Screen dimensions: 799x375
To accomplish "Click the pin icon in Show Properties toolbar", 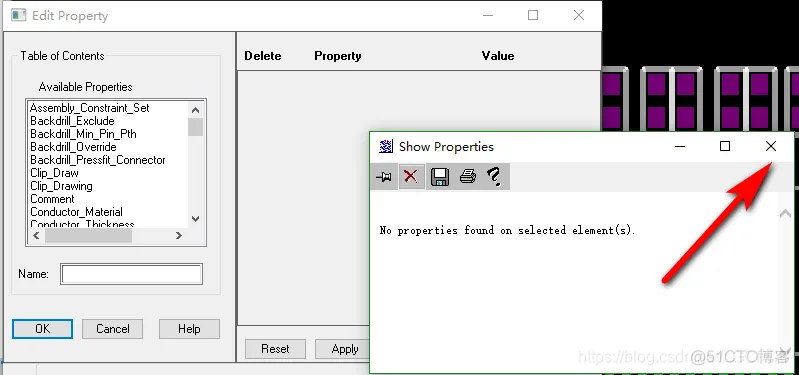I will tap(384, 177).
